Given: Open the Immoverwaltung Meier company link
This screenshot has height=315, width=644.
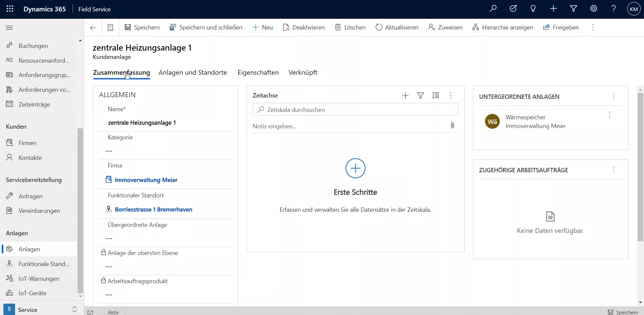Looking at the screenshot, I should click(x=146, y=180).
